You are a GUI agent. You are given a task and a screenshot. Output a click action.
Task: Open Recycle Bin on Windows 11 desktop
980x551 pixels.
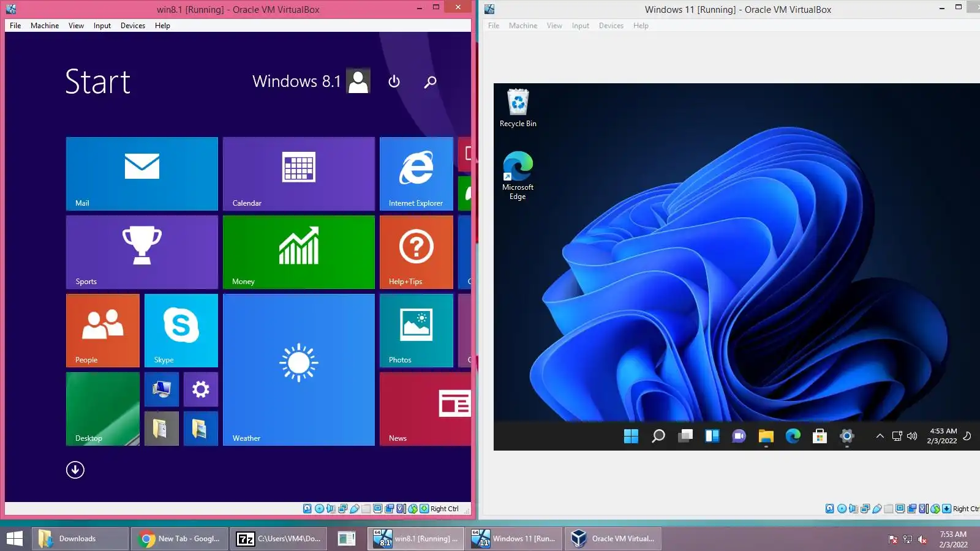[518, 108]
